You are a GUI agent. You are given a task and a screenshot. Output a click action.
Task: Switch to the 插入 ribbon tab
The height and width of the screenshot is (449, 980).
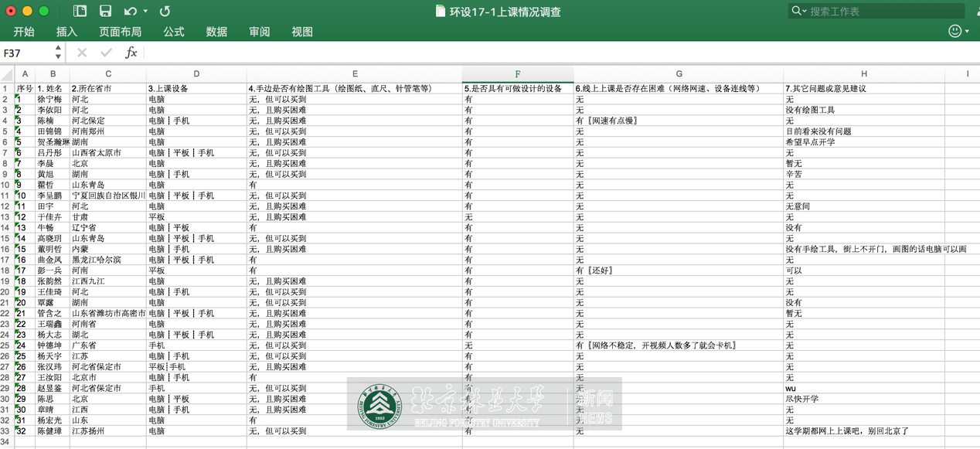coord(66,32)
